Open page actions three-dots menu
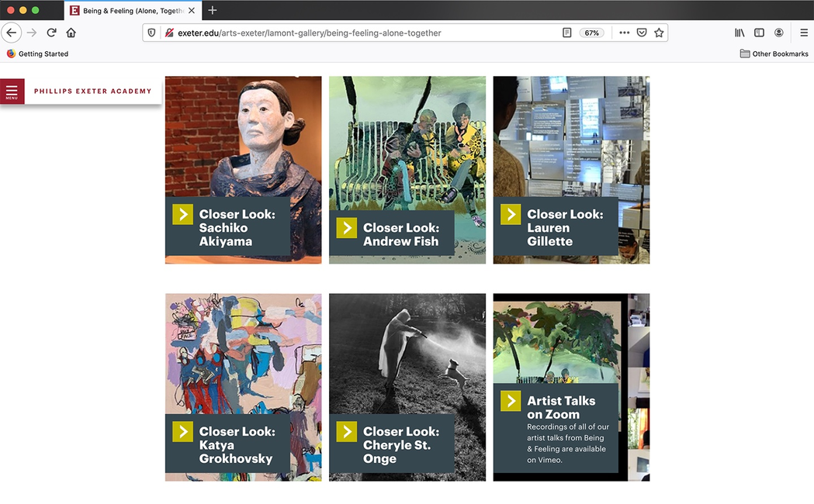The width and height of the screenshot is (814, 504). [x=624, y=33]
